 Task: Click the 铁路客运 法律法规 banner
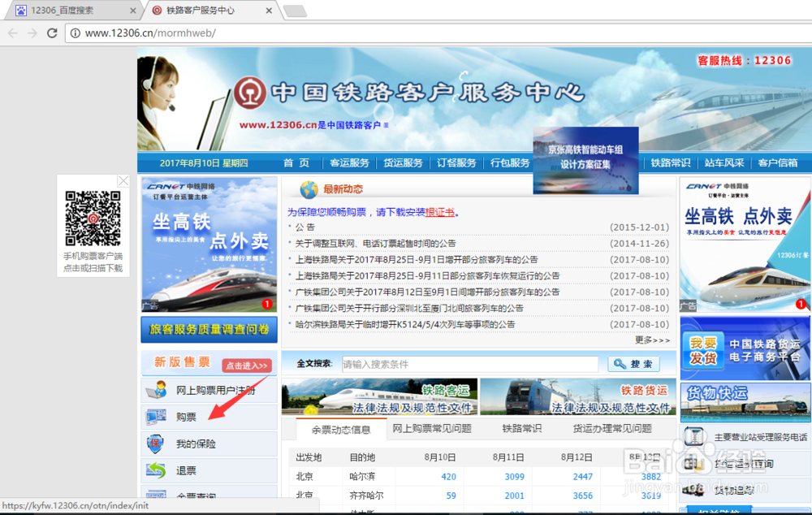pos(379,397)
